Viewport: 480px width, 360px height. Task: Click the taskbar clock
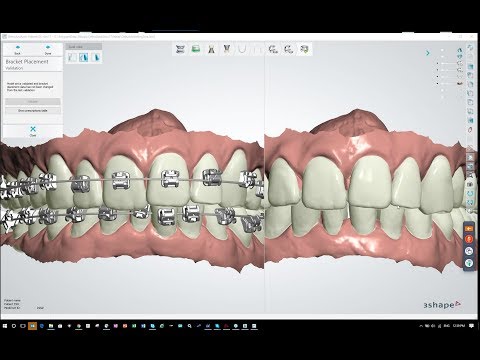click(459, 326)
